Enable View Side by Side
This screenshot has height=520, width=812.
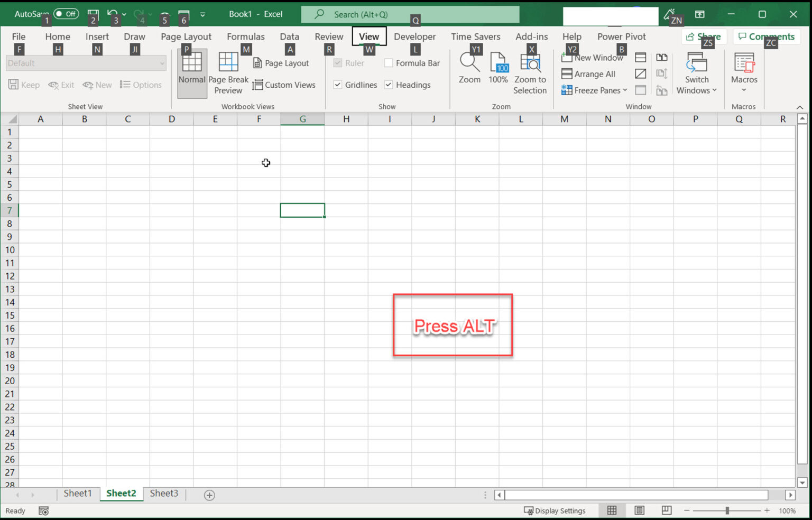coord(662,57)
